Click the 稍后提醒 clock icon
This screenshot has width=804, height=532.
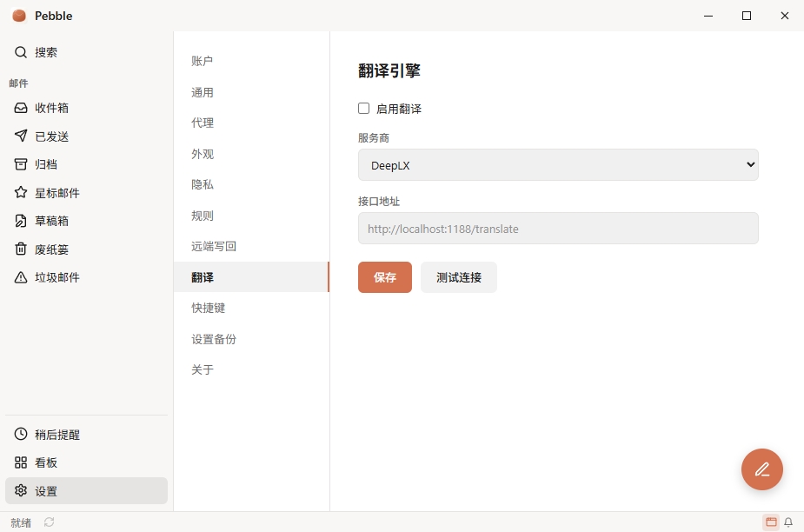click(21, 434)
